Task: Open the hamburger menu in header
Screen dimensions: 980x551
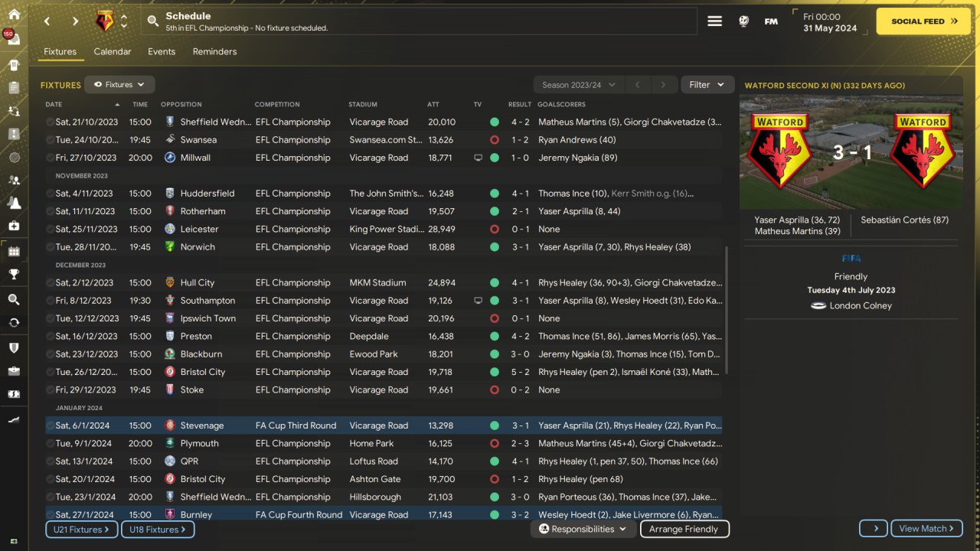Action: pos(714,21)
